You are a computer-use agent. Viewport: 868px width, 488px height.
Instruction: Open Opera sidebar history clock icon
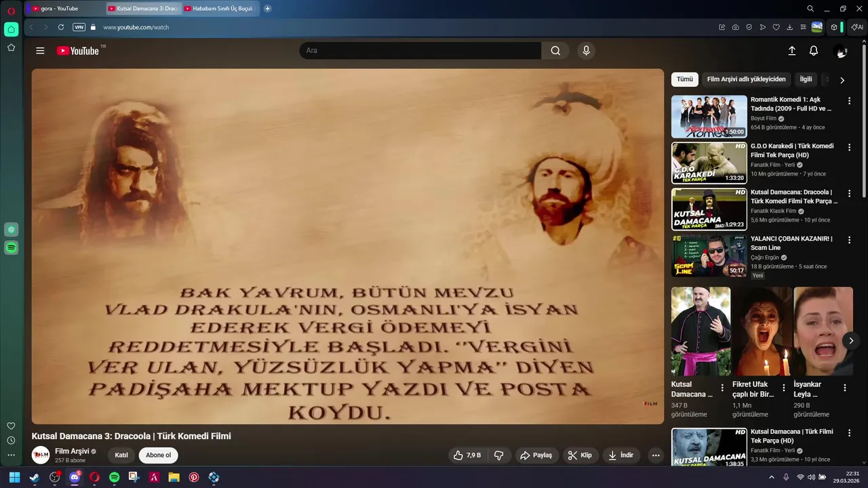click(11, 440)
